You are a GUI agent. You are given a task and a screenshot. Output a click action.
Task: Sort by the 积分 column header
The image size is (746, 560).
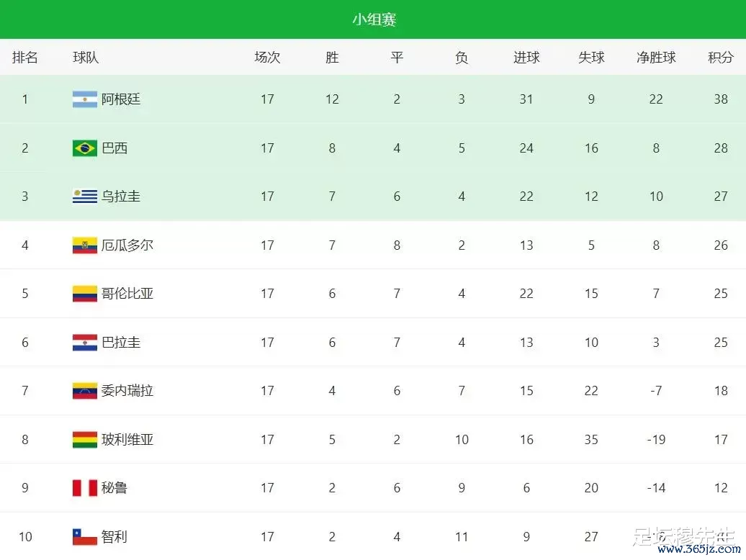[720, 58]
